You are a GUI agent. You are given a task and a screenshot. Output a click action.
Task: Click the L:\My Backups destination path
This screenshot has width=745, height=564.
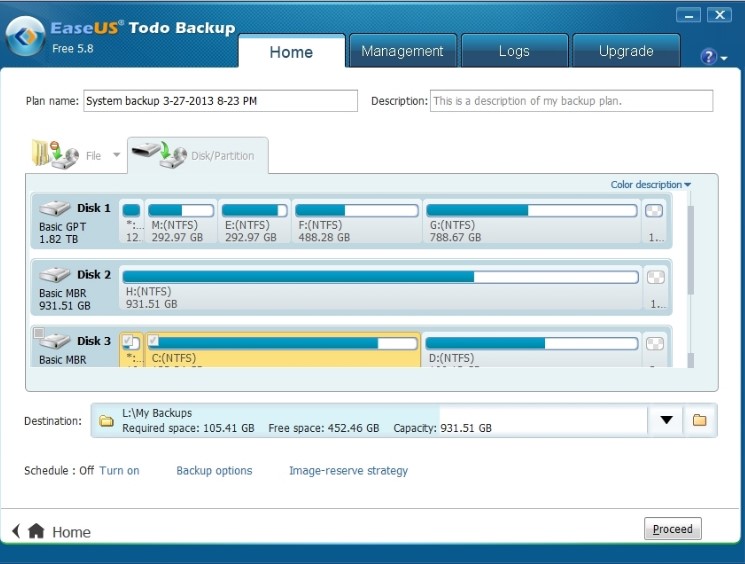[157, 413]
